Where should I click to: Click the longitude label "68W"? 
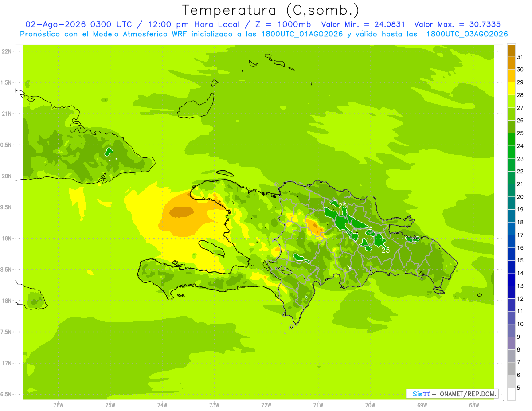tap(474, 405)
